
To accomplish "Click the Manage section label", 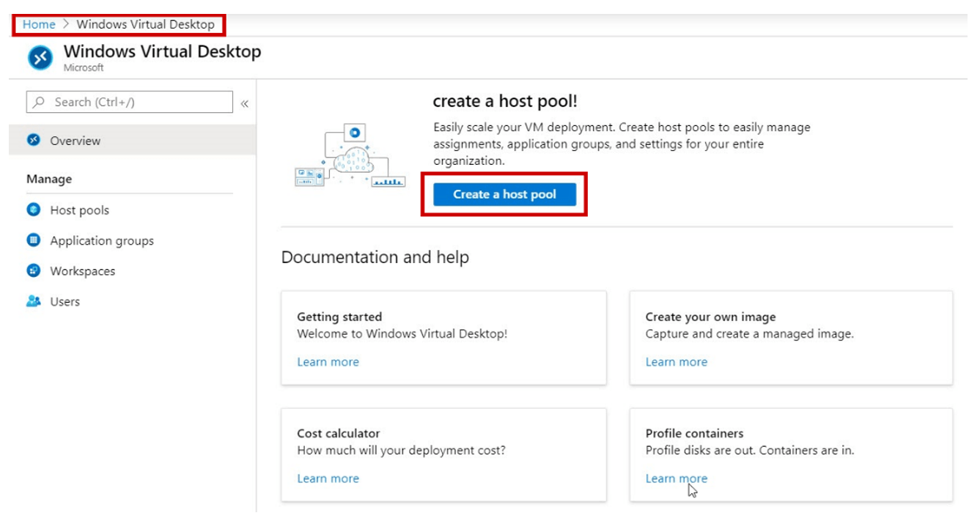I will (49, 179).
